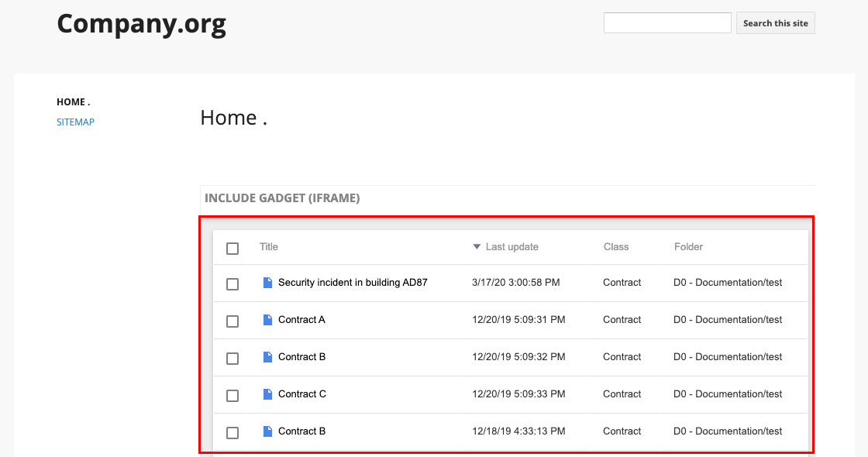Open the Contract A document title
Image resolution: width=868 pixels, height=457 pixels.
301,319
